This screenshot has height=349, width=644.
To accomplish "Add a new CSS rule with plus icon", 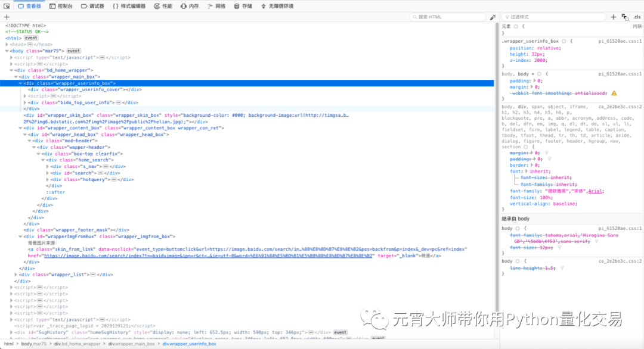I will pos(613,17).
